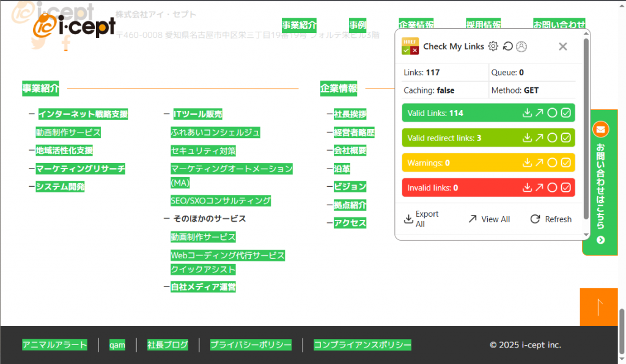The width and height of the screenshot is (626, 364).
Task: Click the envelope icon on the contact sidebar tab
Action: pos(600,128)
